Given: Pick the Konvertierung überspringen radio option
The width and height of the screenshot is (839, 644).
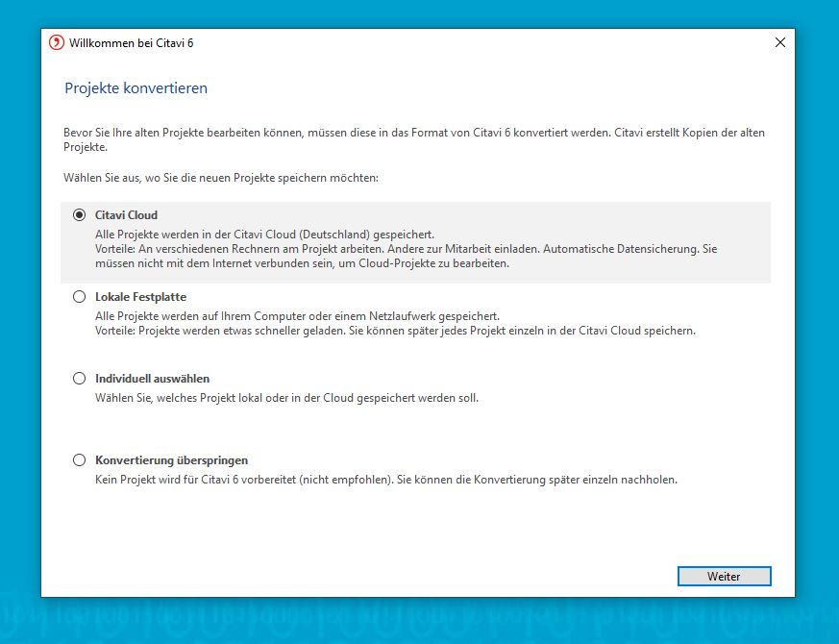Looking at the screenshot, I should (x=79, y=459).
